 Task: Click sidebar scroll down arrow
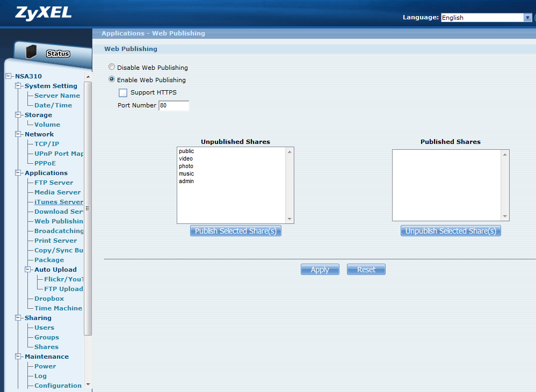tap(88, 384)
